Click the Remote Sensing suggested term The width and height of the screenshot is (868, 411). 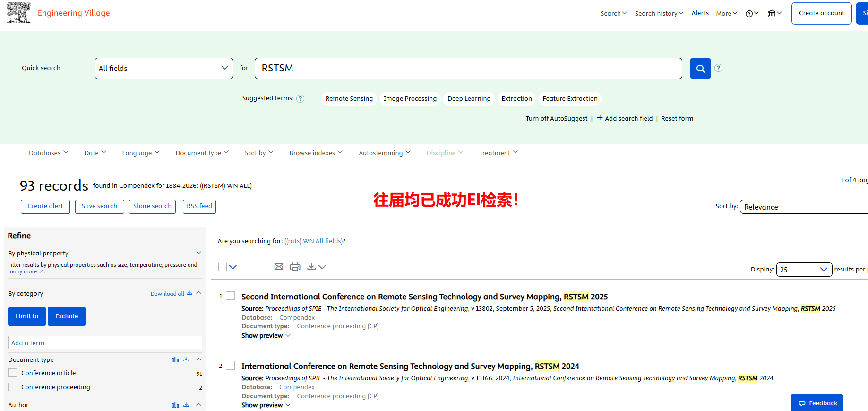point(349,98)
